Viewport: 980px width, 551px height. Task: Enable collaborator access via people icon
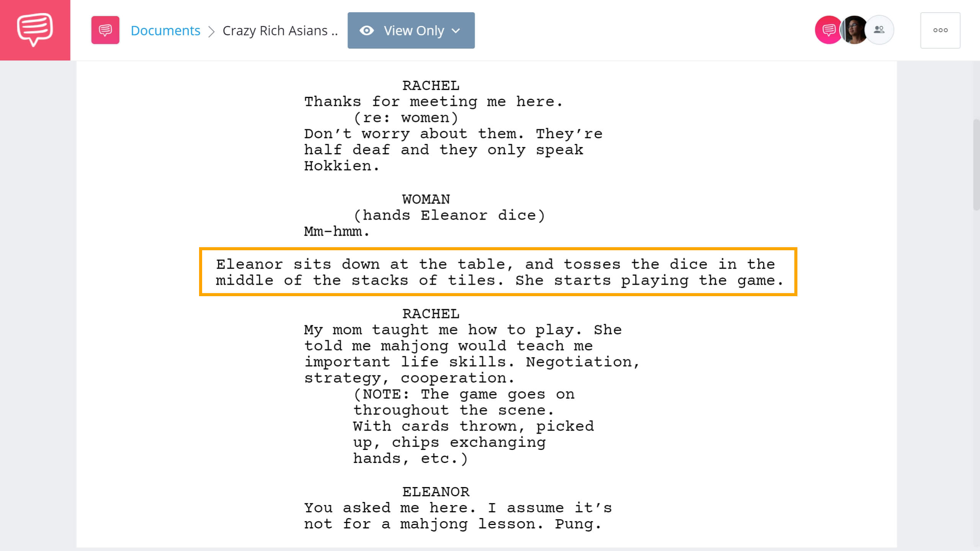pos(880,30)
